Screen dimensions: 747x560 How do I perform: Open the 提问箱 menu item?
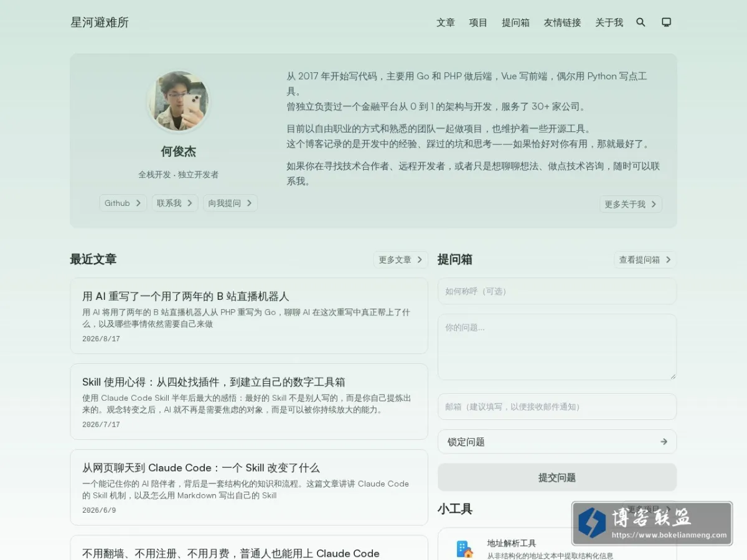[x=515, y=22]
